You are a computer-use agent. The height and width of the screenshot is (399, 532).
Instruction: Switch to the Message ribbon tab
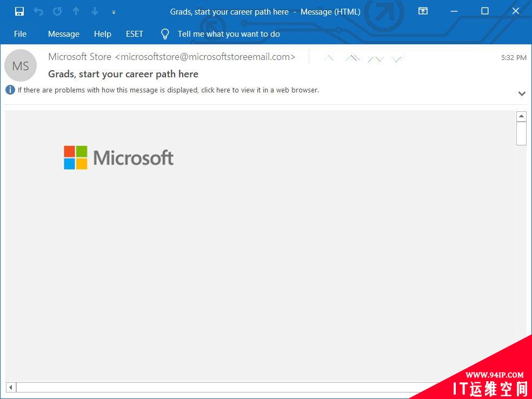tap(63, 34)
